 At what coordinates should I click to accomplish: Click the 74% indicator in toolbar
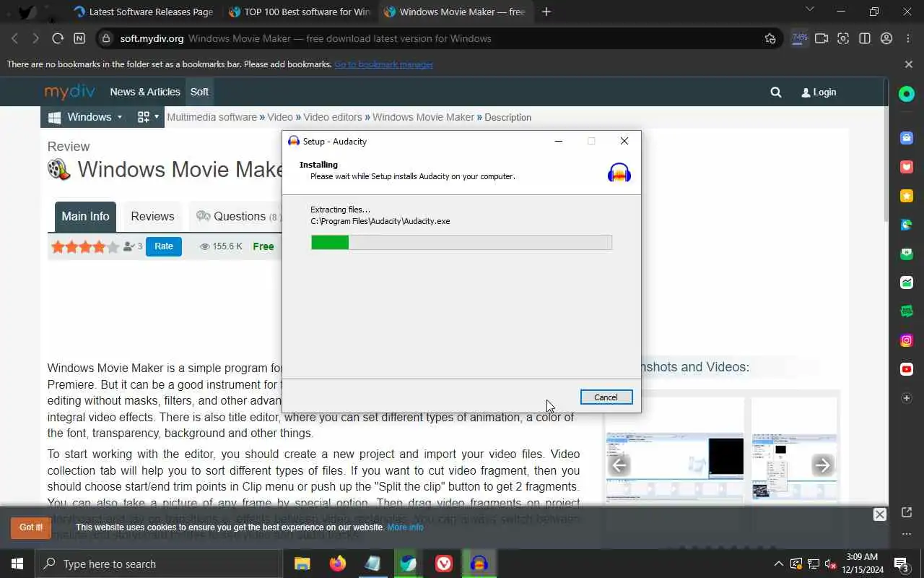pyautogui.click(x=800, y=38)
